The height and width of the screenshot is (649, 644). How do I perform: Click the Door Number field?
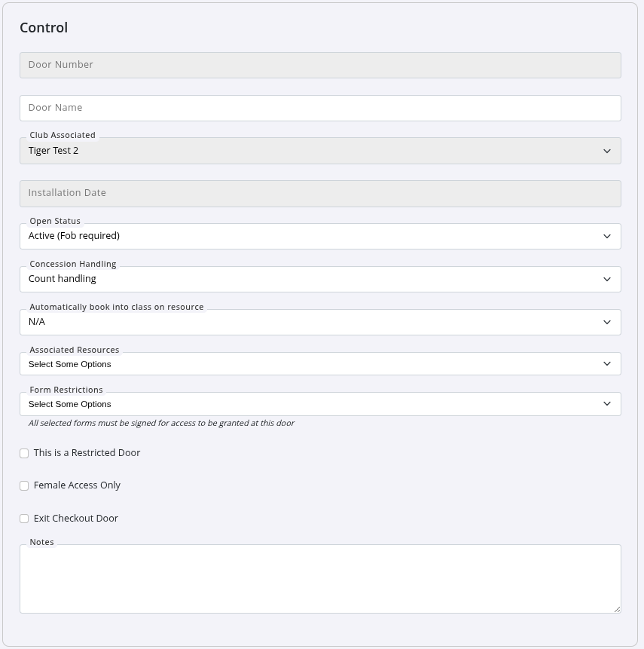click(x=320, y=65)
